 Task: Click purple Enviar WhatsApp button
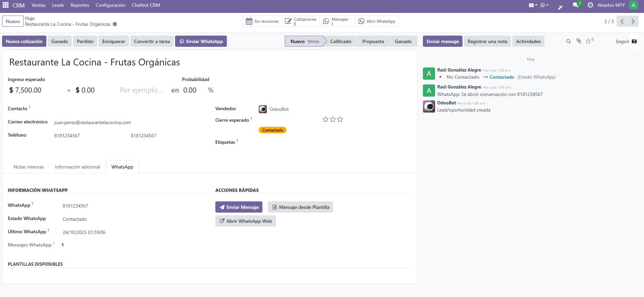point(201,41)
